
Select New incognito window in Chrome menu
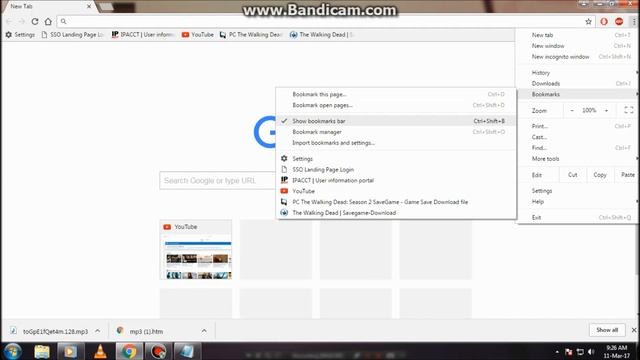(578, 57)
